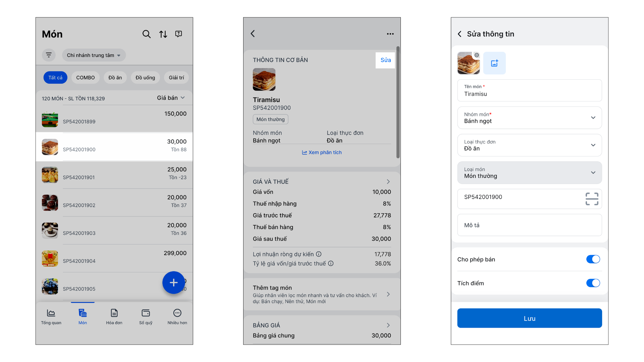Open the help chat icon
Viewport: 644px width, 362px height.
tap(179, 34)
